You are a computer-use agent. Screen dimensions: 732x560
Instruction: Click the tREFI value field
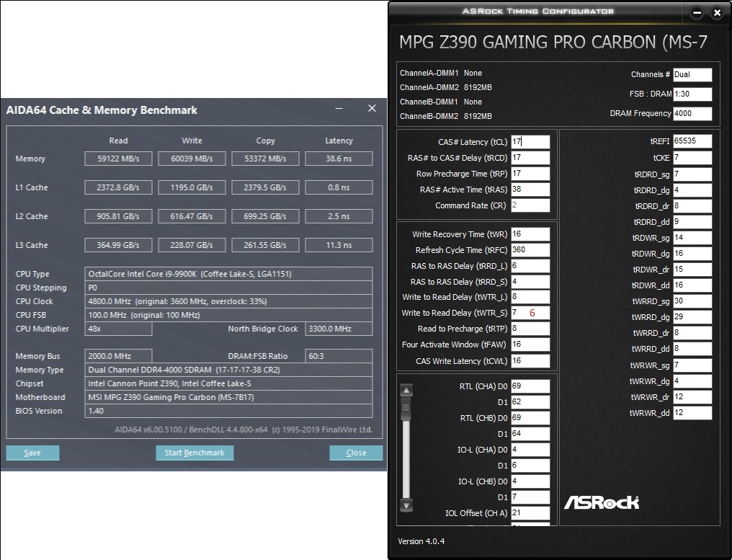coord(692,141)
